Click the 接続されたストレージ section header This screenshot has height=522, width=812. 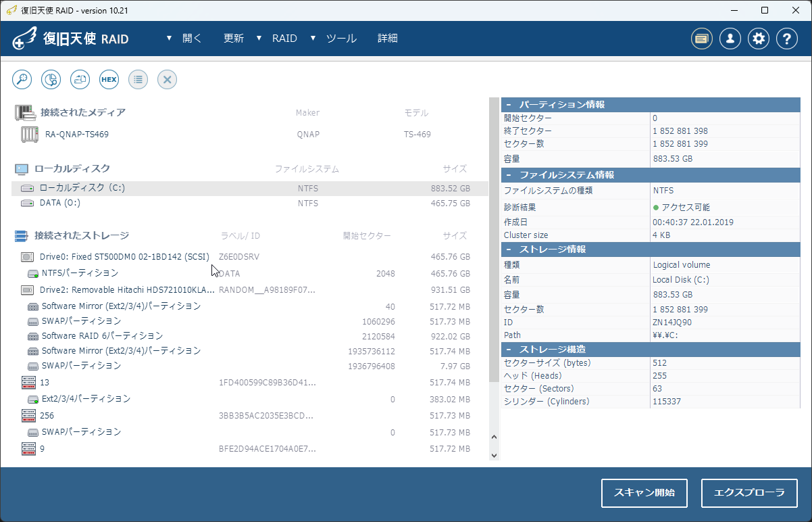pyautogui.click(x=82, y=235)
